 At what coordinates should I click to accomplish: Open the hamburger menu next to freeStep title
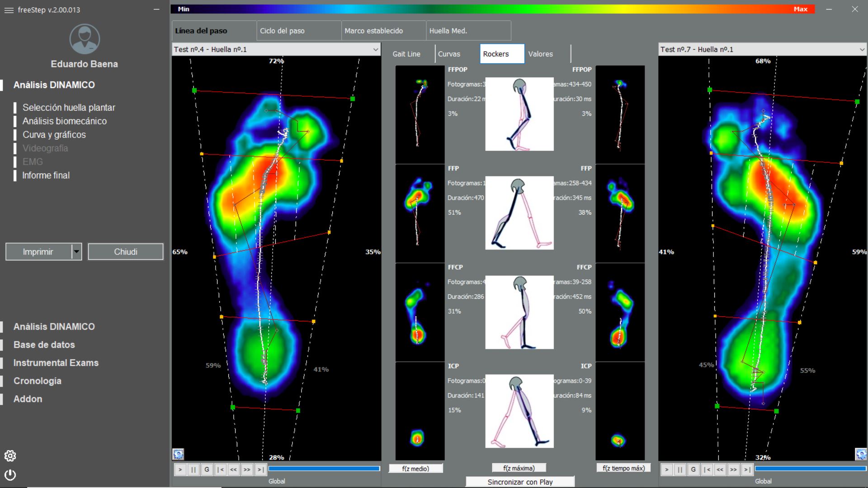point(9,10)
